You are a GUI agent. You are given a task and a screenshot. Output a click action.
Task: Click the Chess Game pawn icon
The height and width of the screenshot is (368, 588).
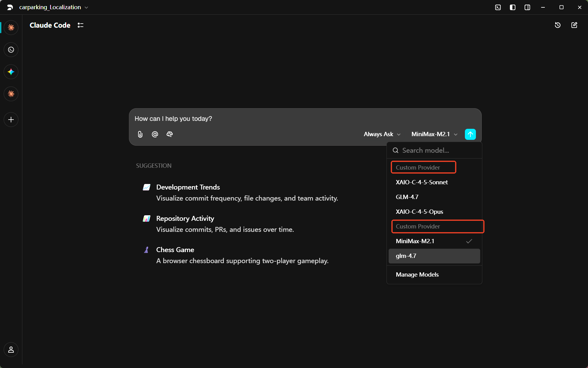coord(146,250)
